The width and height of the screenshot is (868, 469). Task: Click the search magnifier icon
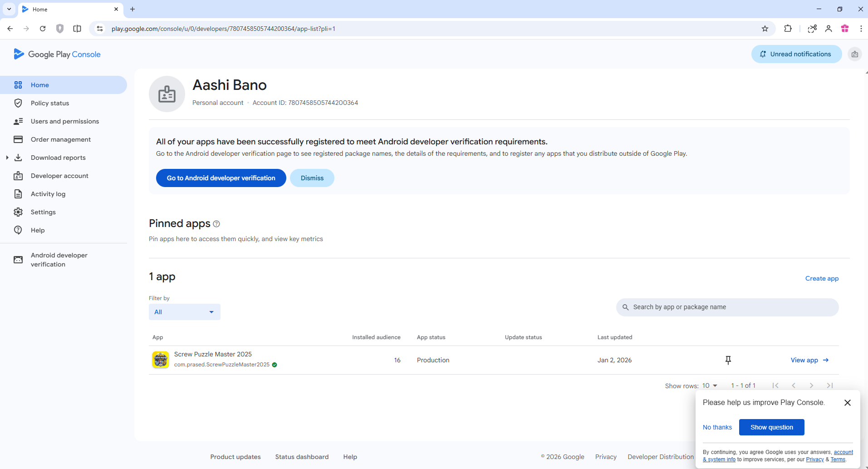[x=625, y=307]
